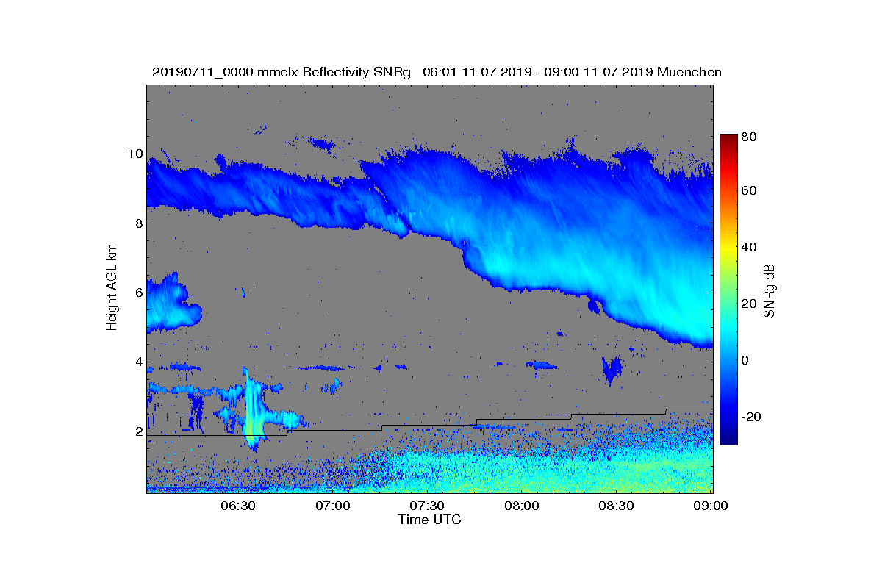Click the dark red top of the colorbar
Viewport: 882px width, 588px height.
click(x=728, y=140)
